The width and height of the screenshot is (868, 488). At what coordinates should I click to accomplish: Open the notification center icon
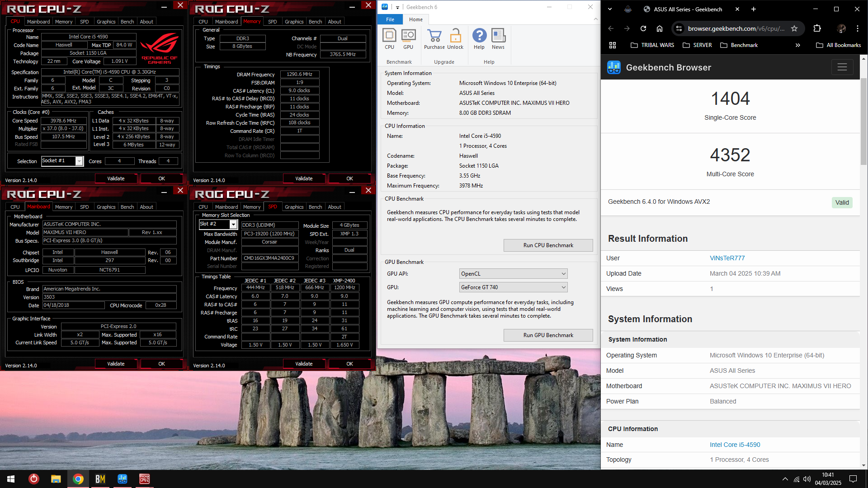pyautogui.click(x=853, y=479)
